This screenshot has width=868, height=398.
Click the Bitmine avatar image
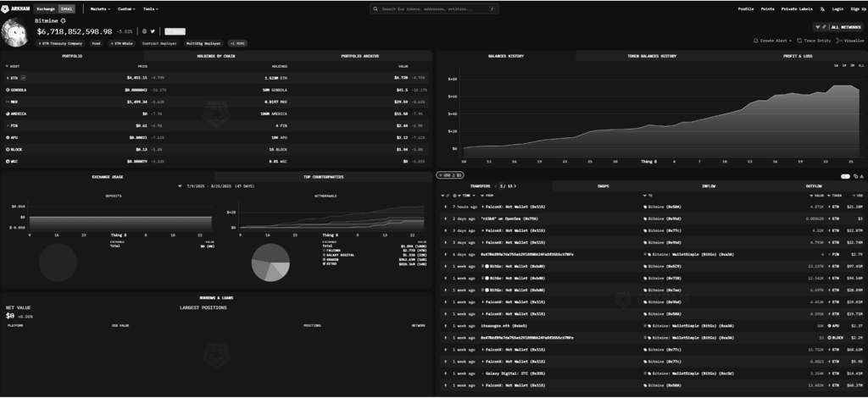pyautogui.click(x=15, y=33)
